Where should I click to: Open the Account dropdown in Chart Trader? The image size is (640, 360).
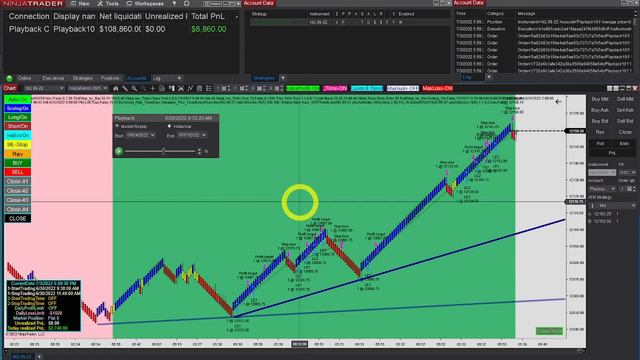point(602,189)
